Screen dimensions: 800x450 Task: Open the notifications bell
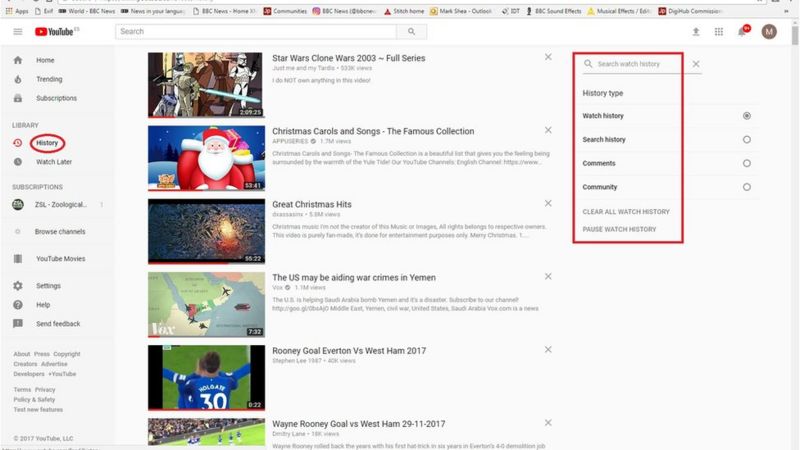(x=742, y=32)
